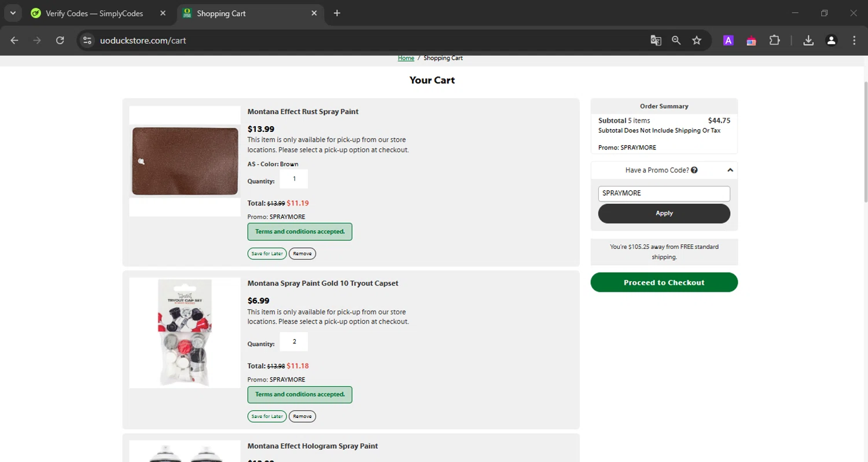Click the $105.25 away from FREE shipping notice
The image size is (868, 462).
click(664, 251)
